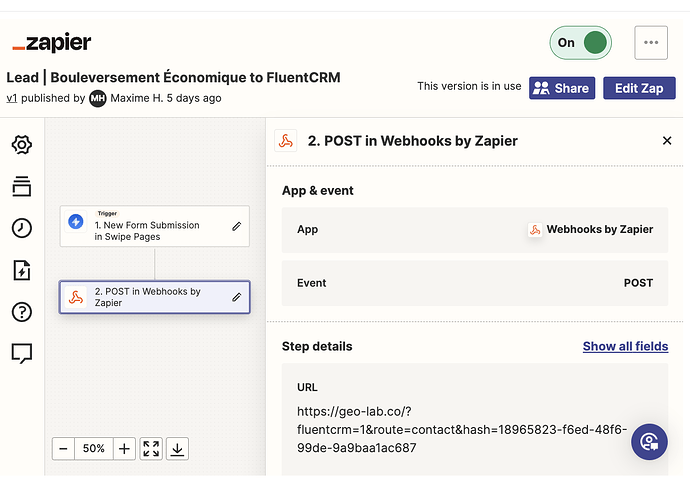This screenshot has width=690, height=483.
Task: Click the pencil icon on trigger step
Action: coord(237,226)
